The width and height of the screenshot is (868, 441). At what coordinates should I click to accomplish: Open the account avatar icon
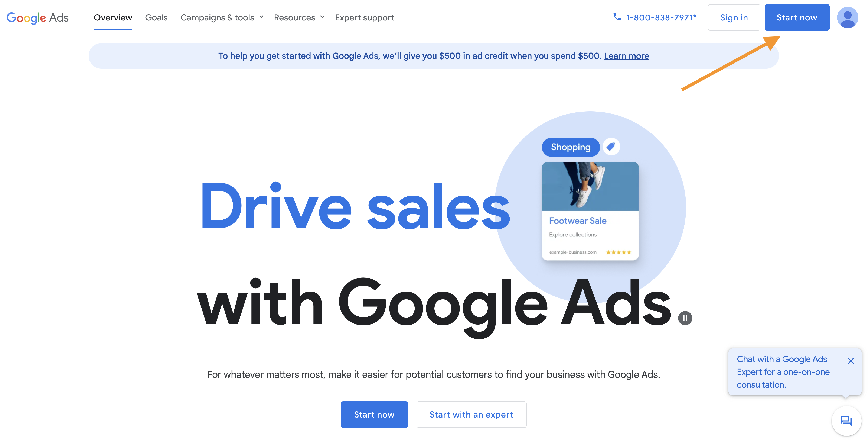coord(848,17)
